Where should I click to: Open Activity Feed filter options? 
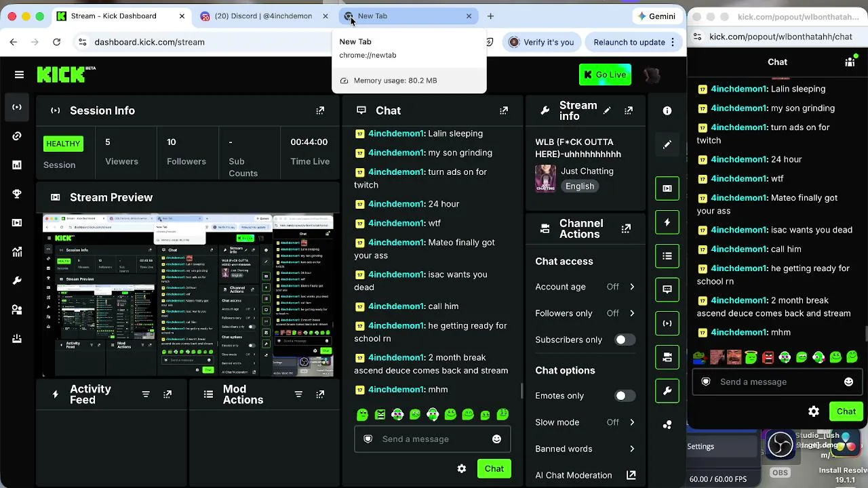[x=146, y=394]
